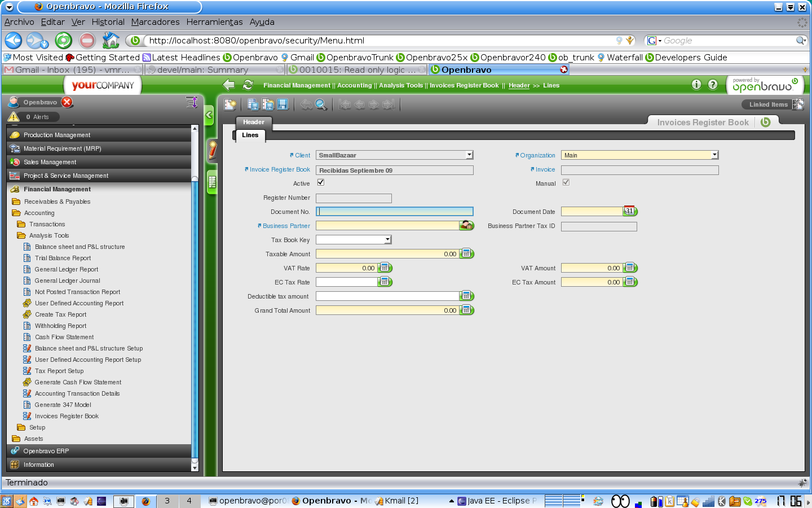This screenshot has width=812, height=508.
Task: Open the Client dropdown
Action: point(469,155)
